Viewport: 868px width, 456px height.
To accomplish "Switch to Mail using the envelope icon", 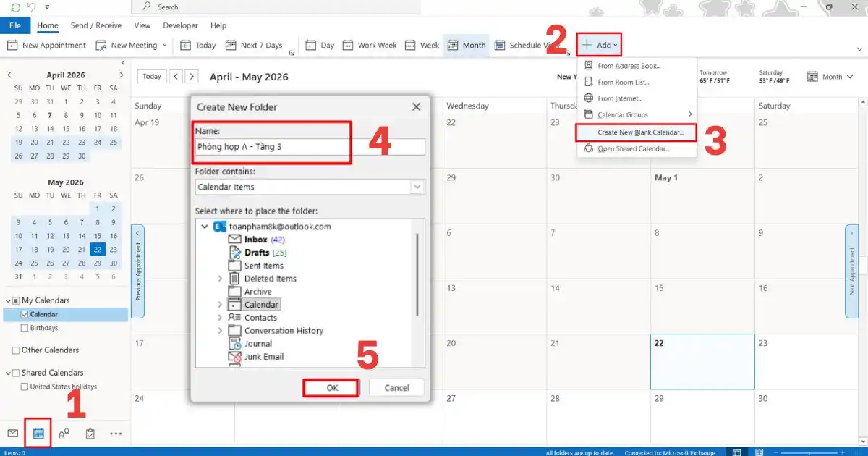I will point(12,434).
